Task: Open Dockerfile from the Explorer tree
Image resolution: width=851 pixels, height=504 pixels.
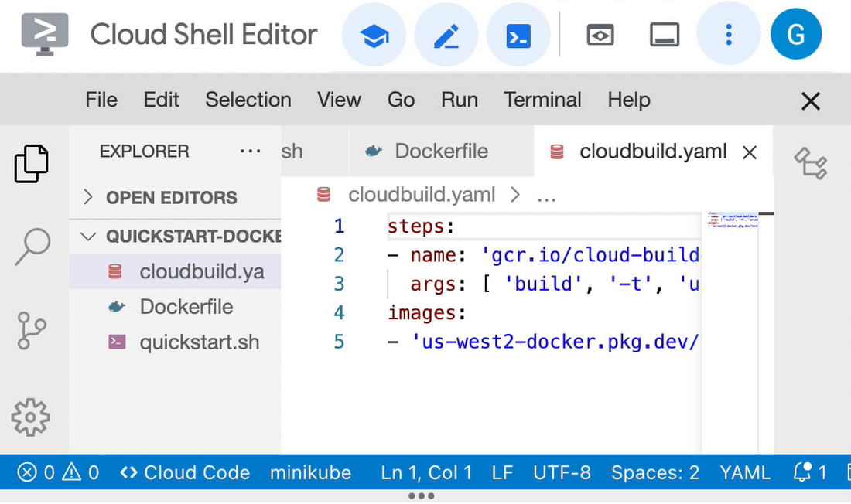Action: (175, 307)
